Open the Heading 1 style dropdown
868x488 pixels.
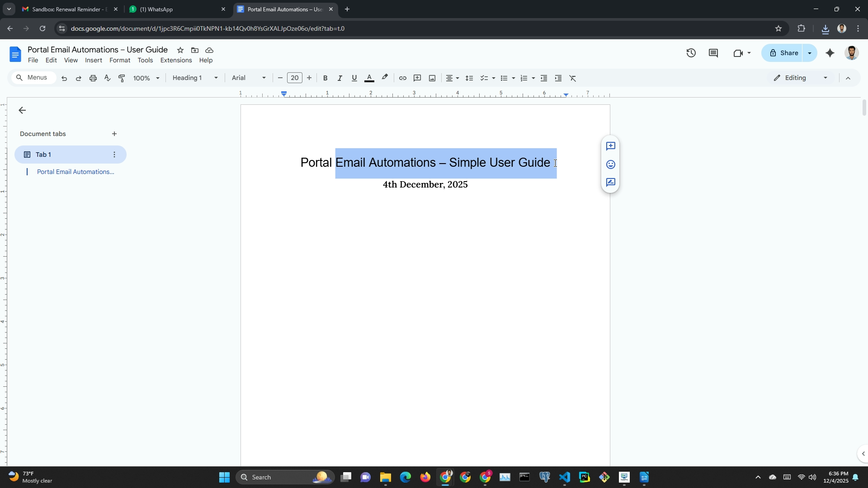195,78
